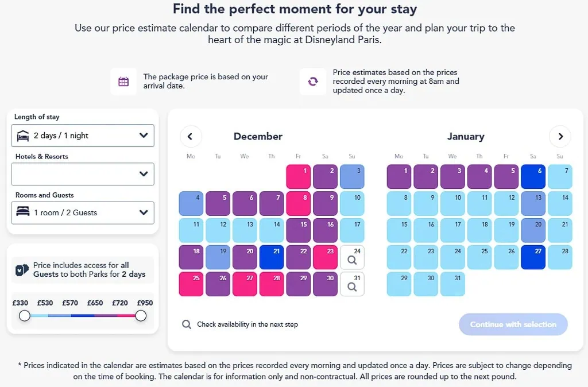Select January 6 on the calendar
The width and height of the screenshot is (588, 387).
tap(533, 177)
